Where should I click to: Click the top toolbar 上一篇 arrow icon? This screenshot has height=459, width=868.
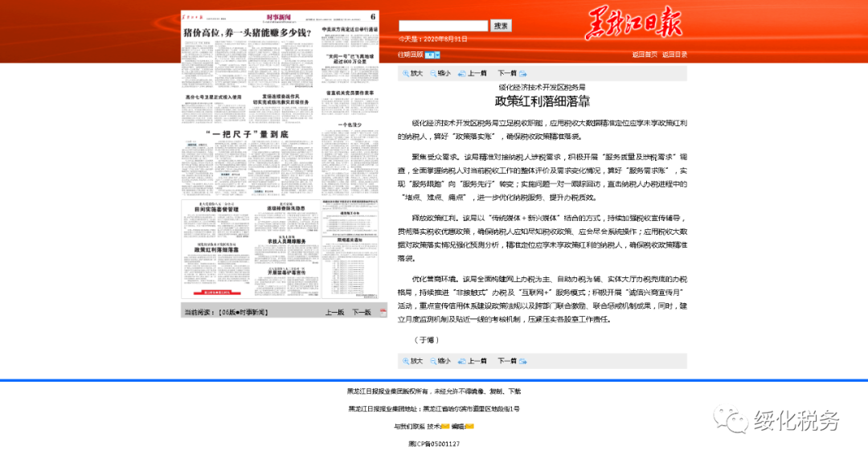pos(461,74)
